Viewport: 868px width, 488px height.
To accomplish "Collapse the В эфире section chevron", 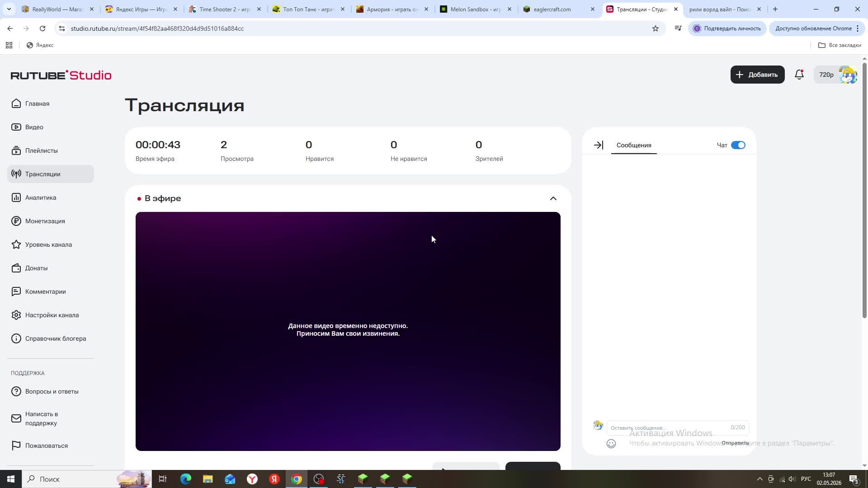I will click(x=553, y=198).
